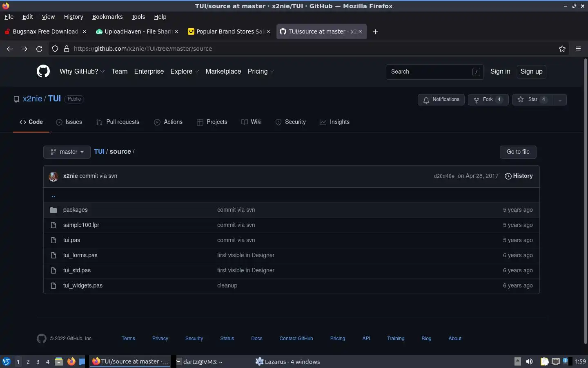The width and height of the screenshot is (588, 368).
Task: Open the Edit menu
Action: [x=28, y=17]
